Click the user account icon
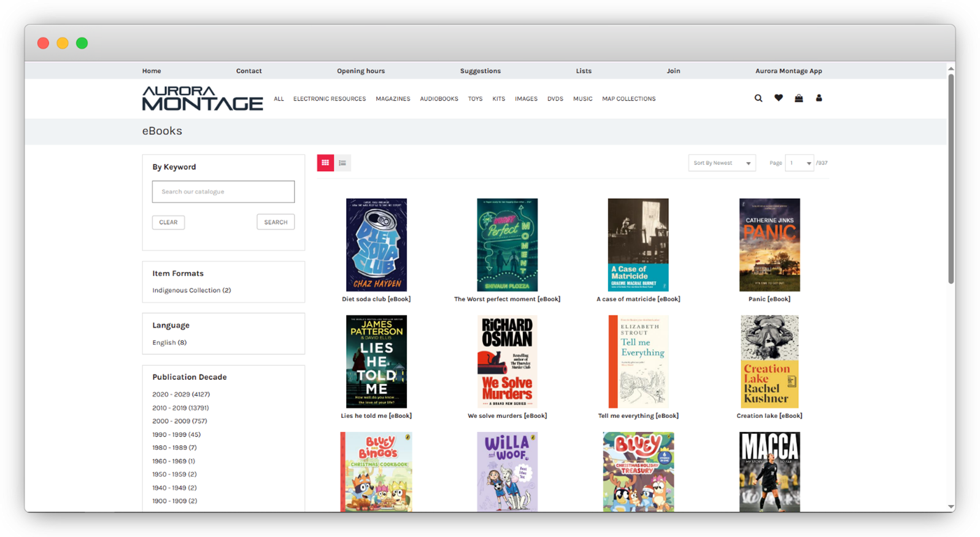Screen dimensions: 980x537 click(x=819, y=98)
